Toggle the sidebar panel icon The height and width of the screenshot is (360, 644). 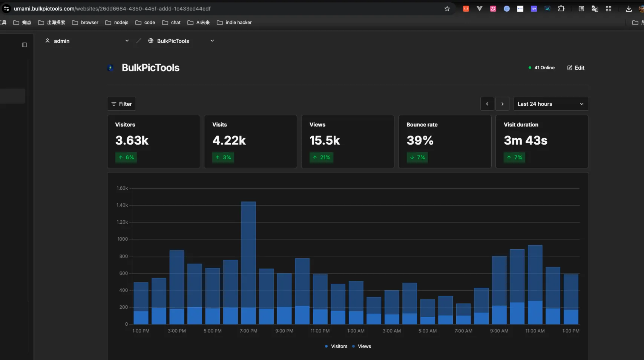point(25,45)
